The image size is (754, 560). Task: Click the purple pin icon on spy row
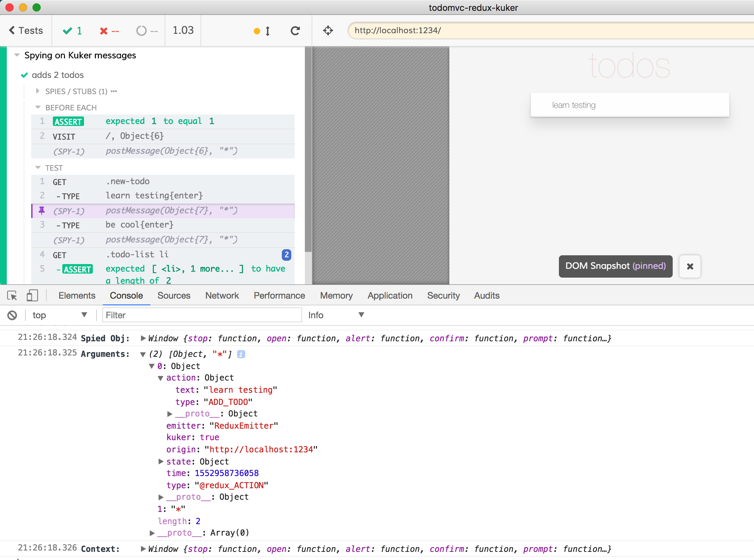tap(42, 211)
